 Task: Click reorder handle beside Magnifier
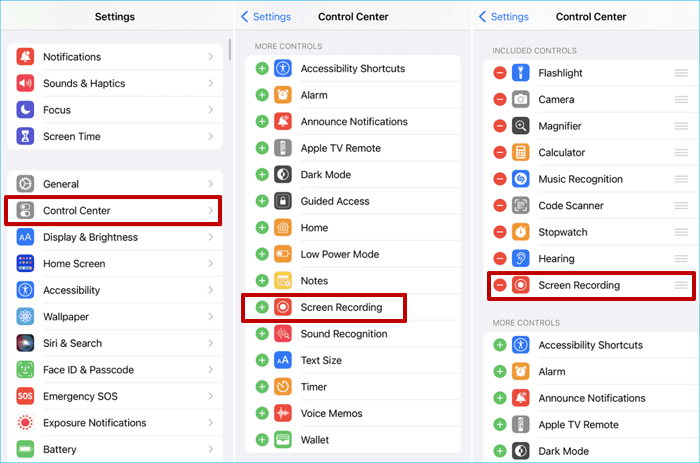pyautogui.click(x=681, y=126)
